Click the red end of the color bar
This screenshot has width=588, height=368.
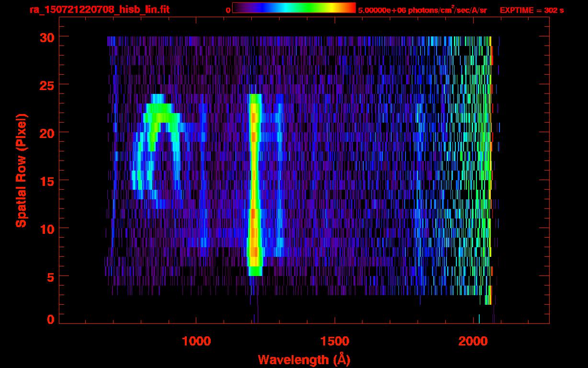pyautogui.click(x=351, y=8)
